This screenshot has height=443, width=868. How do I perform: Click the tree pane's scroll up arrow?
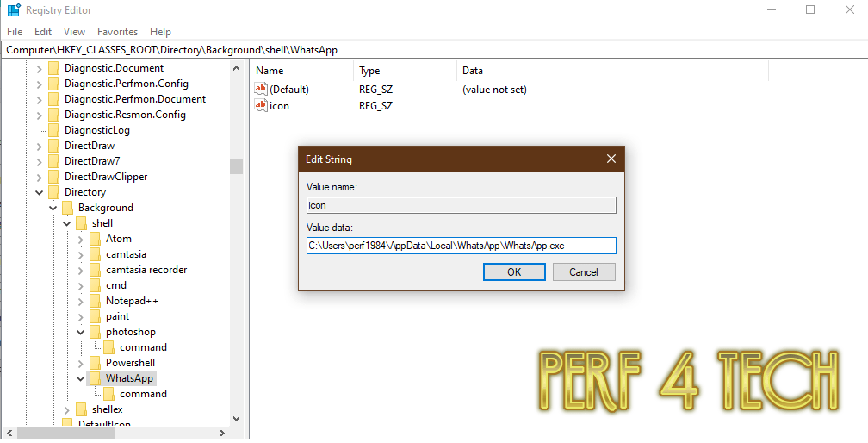[x=236, y=68]
